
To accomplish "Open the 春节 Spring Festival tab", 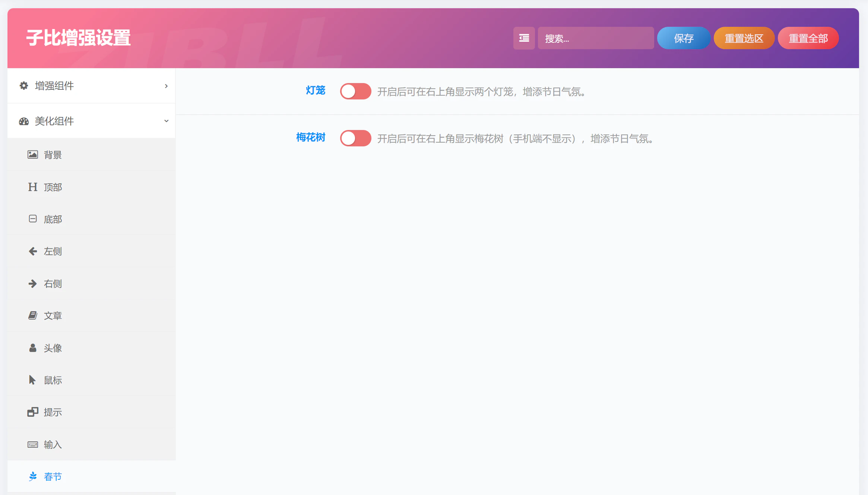I will click(x=53, y=477).
